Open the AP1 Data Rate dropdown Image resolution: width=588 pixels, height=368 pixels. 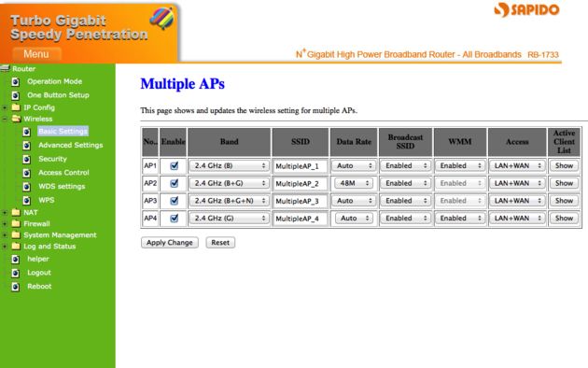tap(354, 166)
